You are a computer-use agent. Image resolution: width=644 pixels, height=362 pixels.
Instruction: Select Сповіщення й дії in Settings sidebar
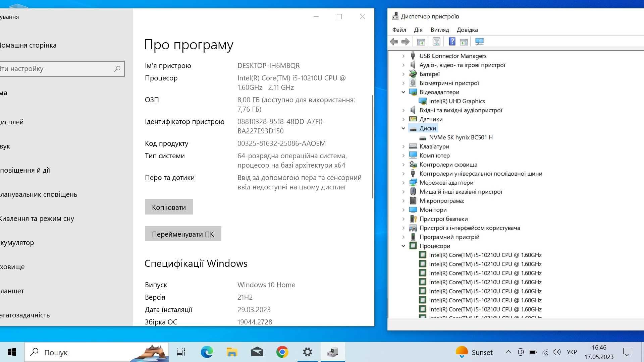coord(24,170)
